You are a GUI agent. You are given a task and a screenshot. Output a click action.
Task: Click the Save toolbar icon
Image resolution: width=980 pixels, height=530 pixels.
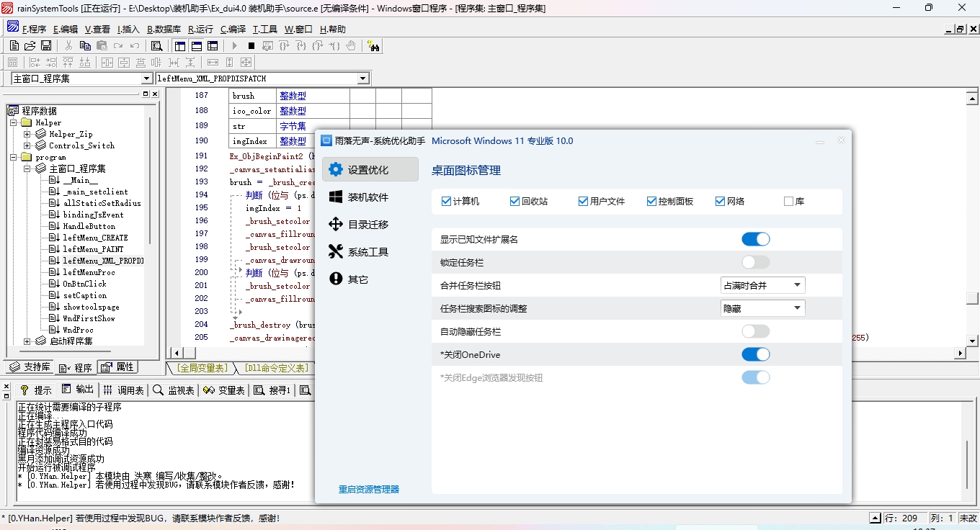pos(46,45)
